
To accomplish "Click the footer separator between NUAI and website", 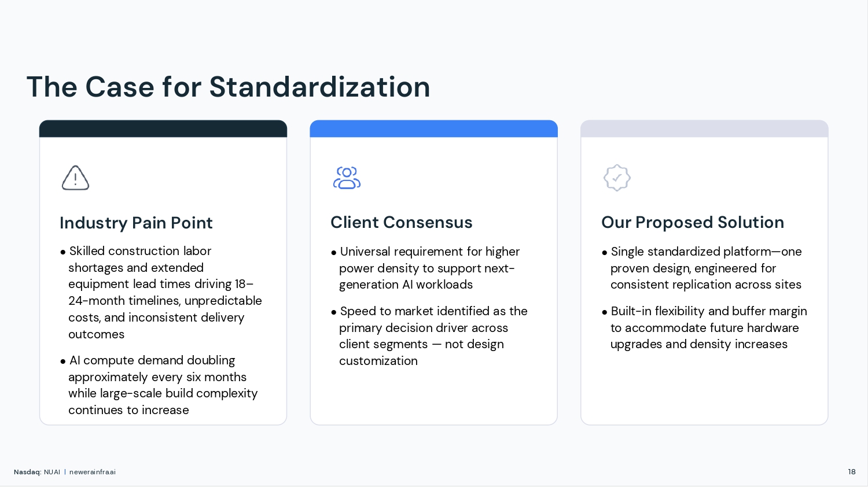I will (x=65, y=472).
